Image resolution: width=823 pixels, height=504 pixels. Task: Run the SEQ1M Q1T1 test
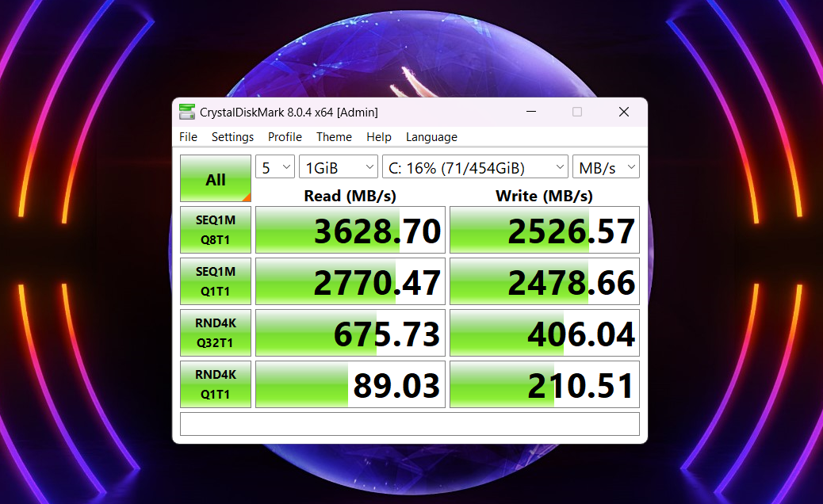tap(216, 281)
